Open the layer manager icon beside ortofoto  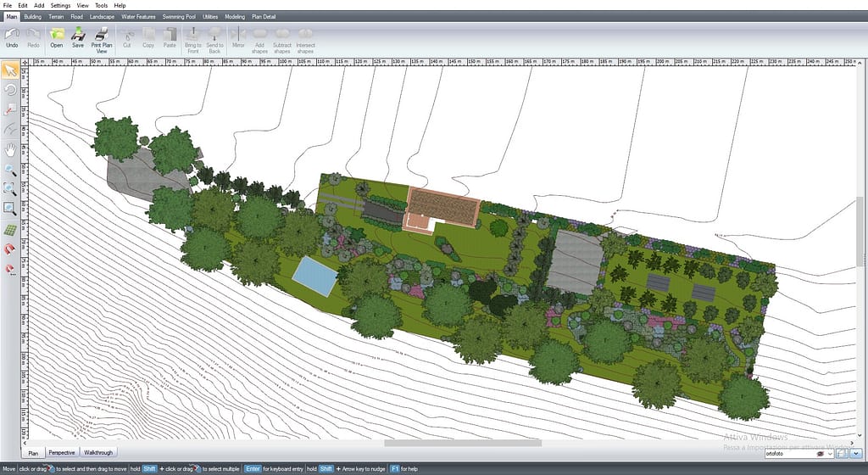842,454
